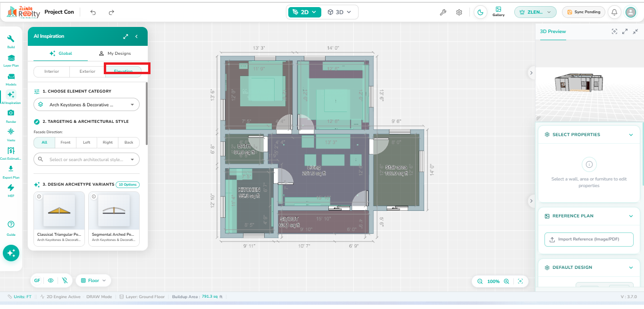Image resolution: width=644 pixels, height=309 pixels.
Task: Undo the last action
Action: [93, 12]
